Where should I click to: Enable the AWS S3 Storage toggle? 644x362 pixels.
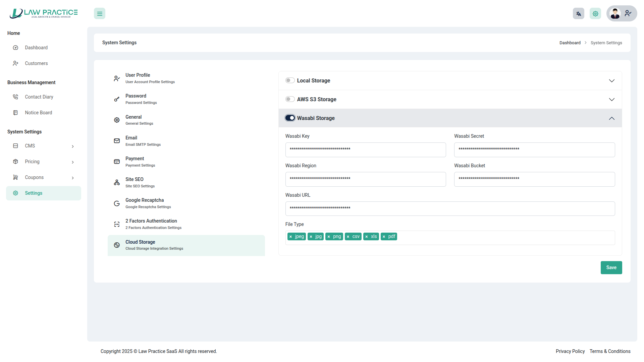coord(290,99)
